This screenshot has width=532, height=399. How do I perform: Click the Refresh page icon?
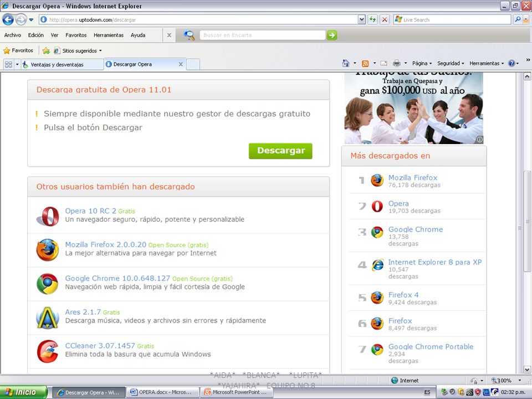372,20
